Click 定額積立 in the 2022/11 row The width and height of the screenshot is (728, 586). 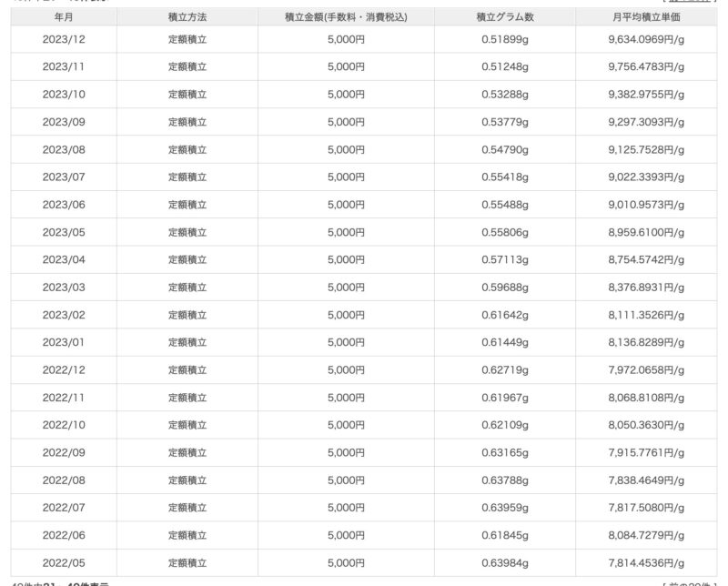pyautogui.click(x=187, y=398)
